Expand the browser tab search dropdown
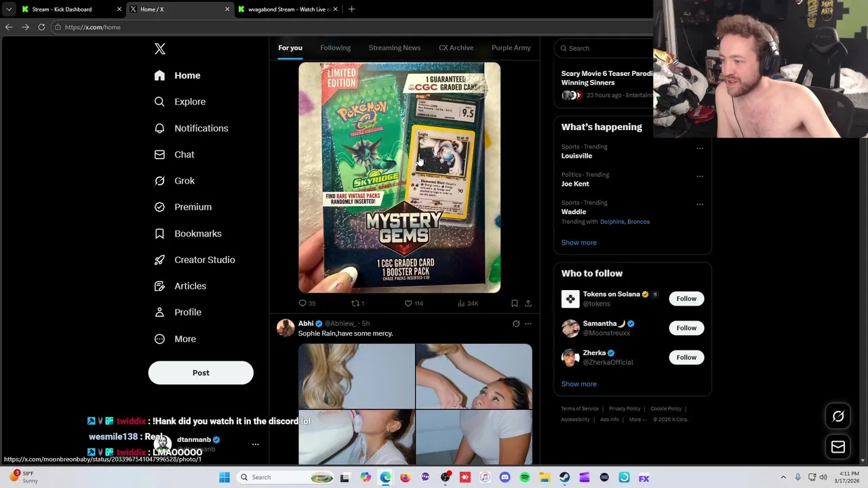 coord(9,9)
